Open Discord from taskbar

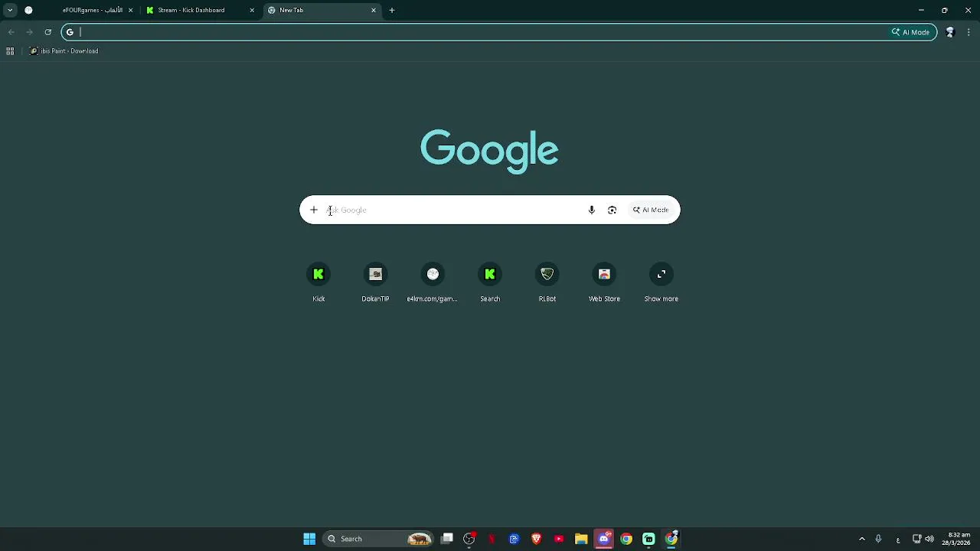[604, 539]
